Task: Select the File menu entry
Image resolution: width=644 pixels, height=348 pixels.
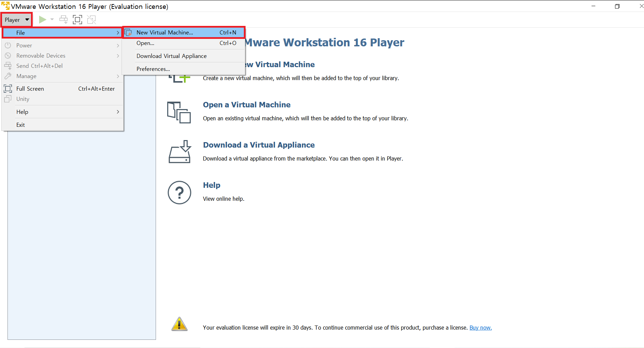Action: (x=62, y=33)
